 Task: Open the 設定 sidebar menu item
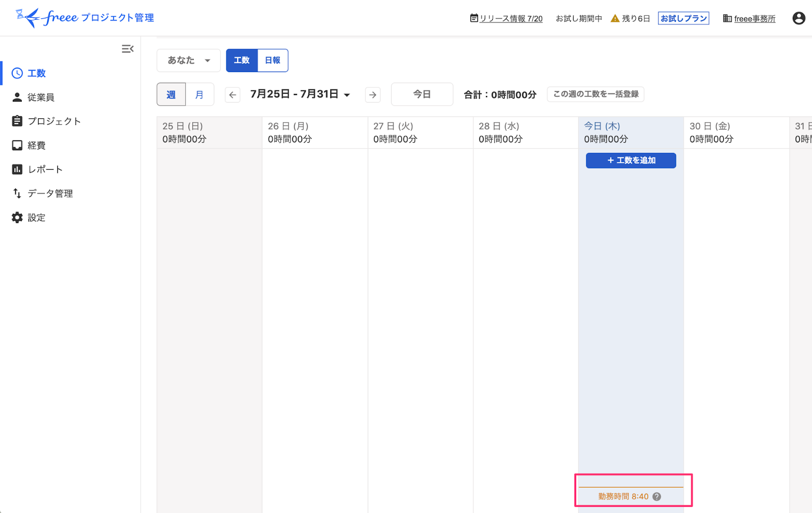[x=71, y=217]
